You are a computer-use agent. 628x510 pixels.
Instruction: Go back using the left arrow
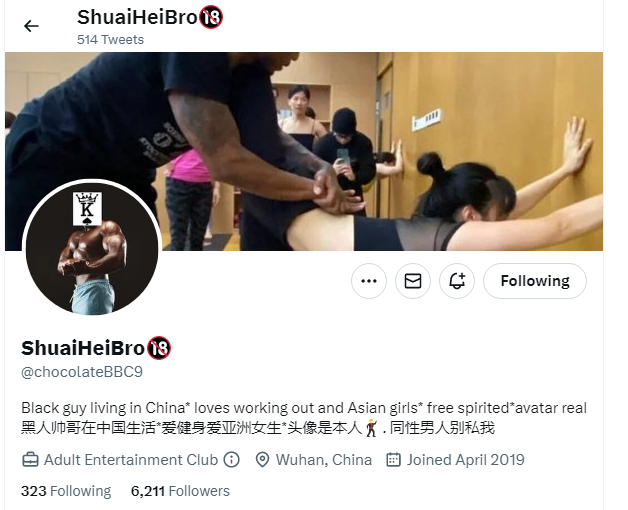tap(31, 26)
